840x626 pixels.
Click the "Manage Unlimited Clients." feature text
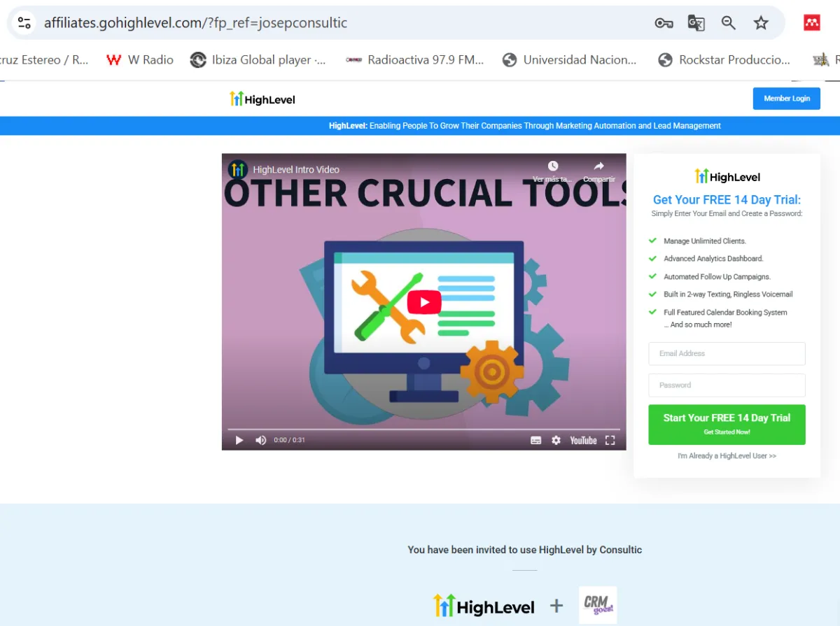click(705, 241)
